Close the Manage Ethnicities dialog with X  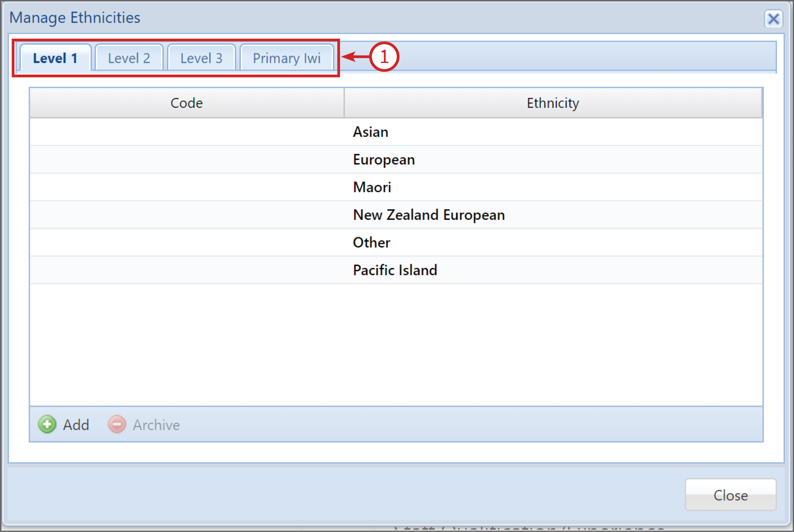click(774, 19)
